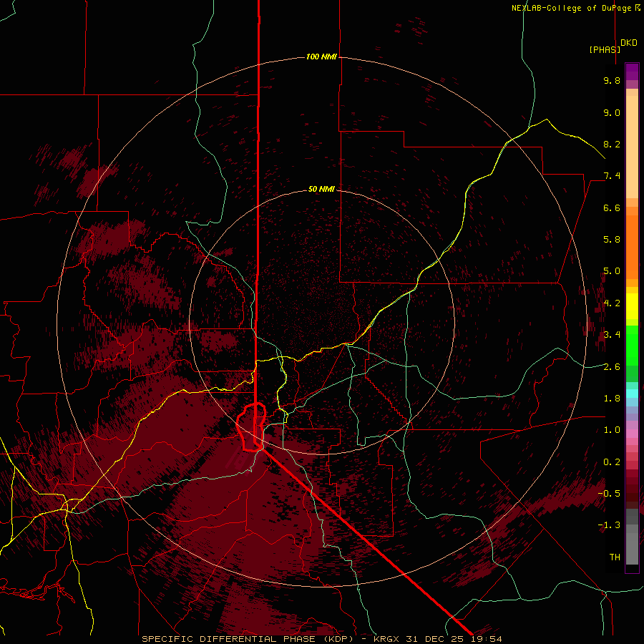
Task: Click the 100 NMI range ring label
Action: click(x=321, y=57)
